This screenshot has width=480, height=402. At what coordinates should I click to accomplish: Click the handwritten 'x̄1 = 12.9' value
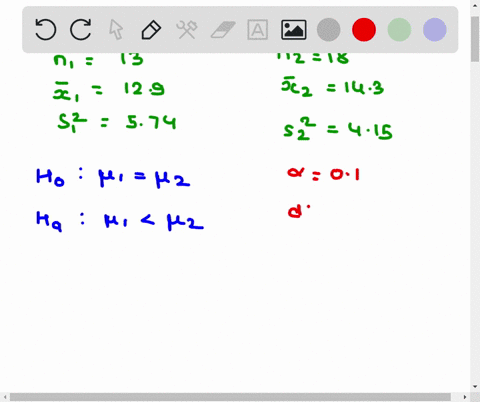coord(109,91)
